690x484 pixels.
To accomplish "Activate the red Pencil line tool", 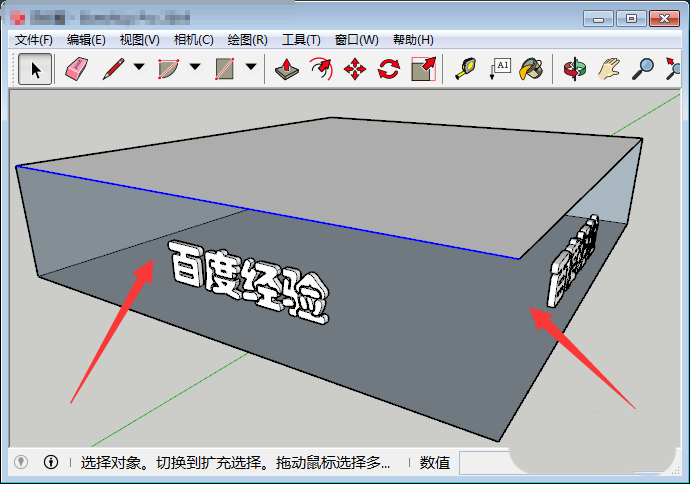I will tap(113, 69).
